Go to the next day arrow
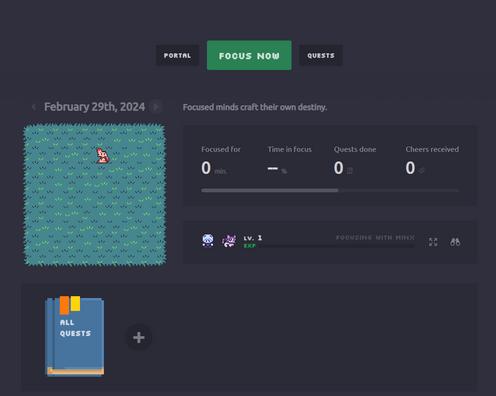Screen dimensions: 496x396 tap(155, 107)
